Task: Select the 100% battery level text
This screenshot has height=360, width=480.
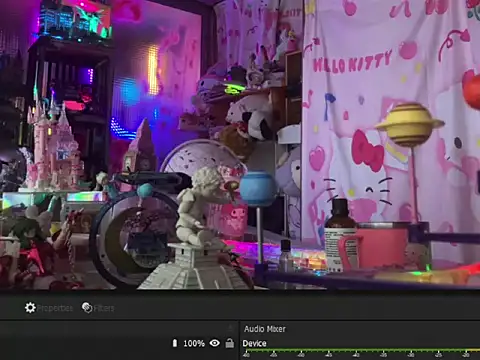Action: (194, 343)
